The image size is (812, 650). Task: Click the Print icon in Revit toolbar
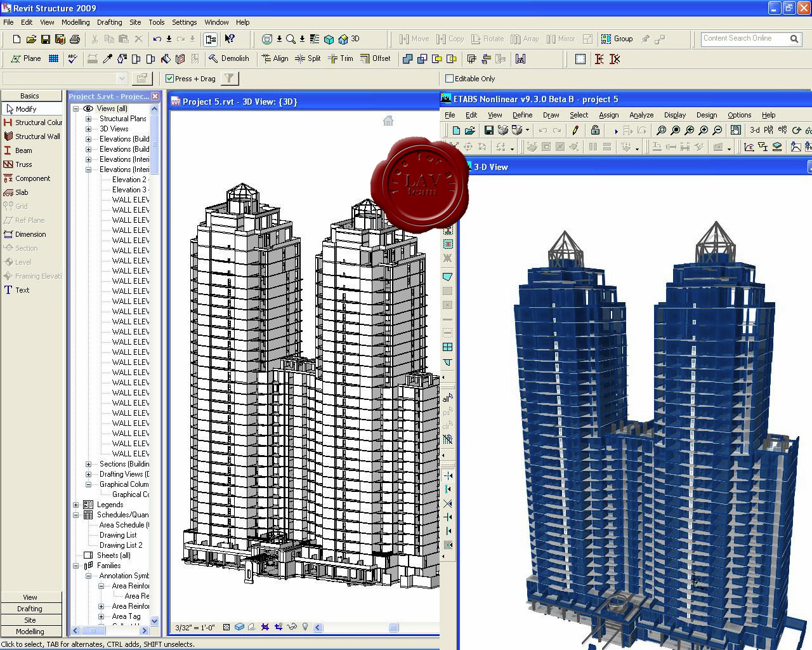point(75,39)
